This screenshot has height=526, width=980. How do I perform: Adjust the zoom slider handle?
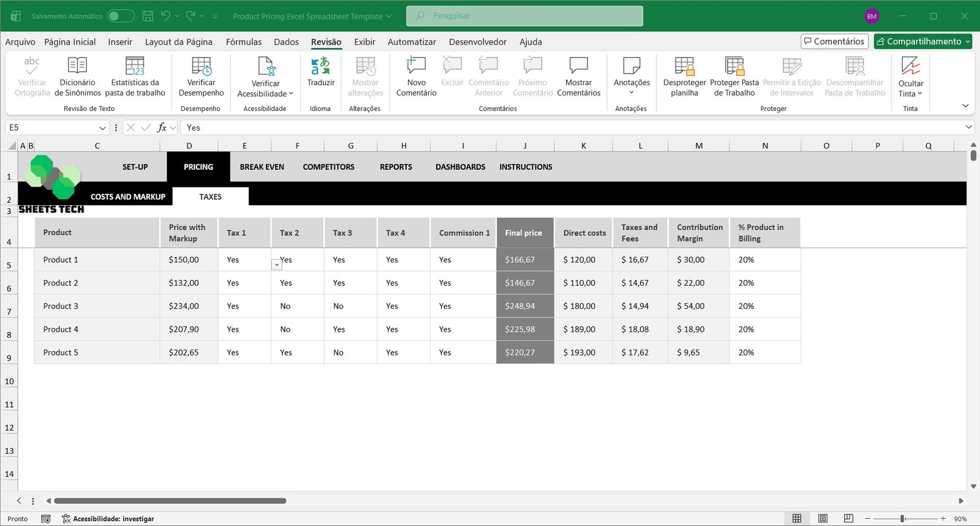(x=902, y=519)
